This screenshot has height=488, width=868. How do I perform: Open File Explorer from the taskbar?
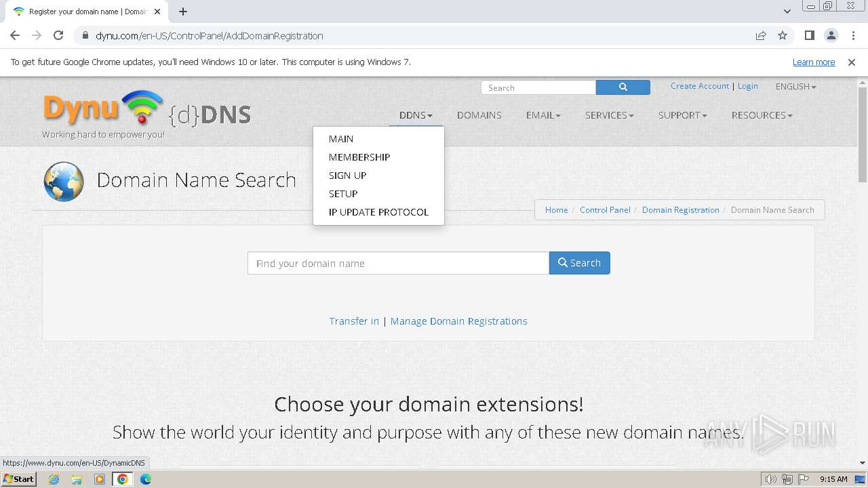coord(77,479)
